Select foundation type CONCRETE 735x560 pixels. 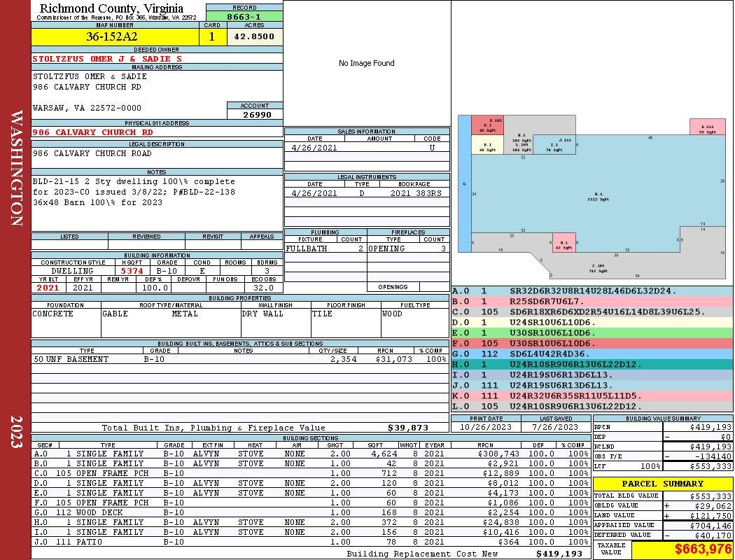pos(52,314)
